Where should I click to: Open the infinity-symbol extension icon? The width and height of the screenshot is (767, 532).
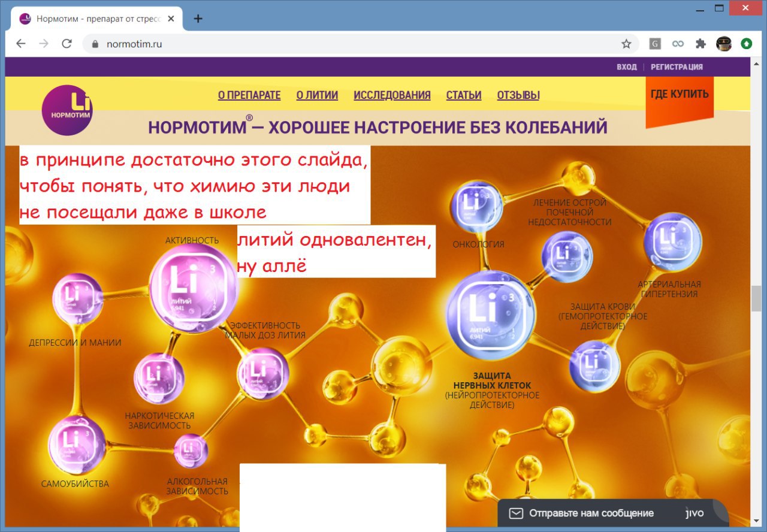678,44
